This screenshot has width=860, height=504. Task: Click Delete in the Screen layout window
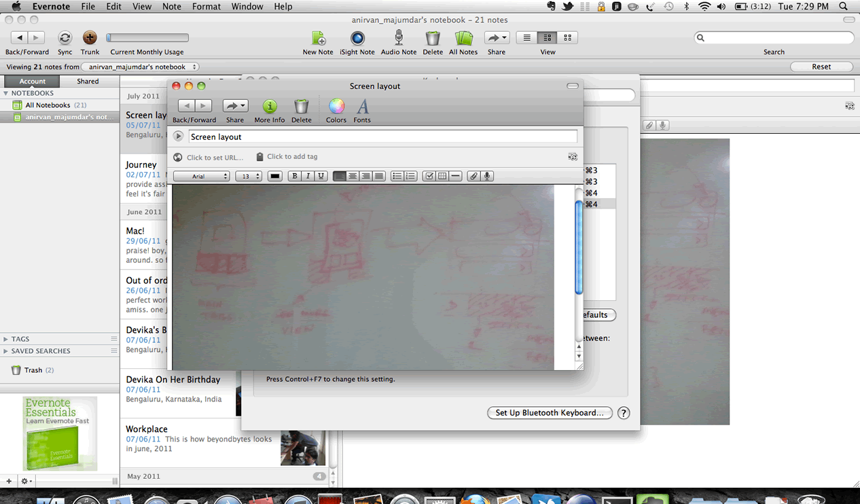[301, 106]
